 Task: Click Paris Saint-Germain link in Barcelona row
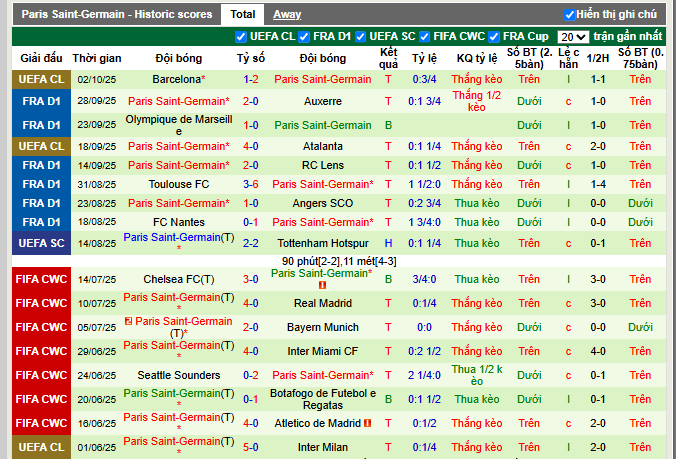pyautogui.click(x=322, y=79)
